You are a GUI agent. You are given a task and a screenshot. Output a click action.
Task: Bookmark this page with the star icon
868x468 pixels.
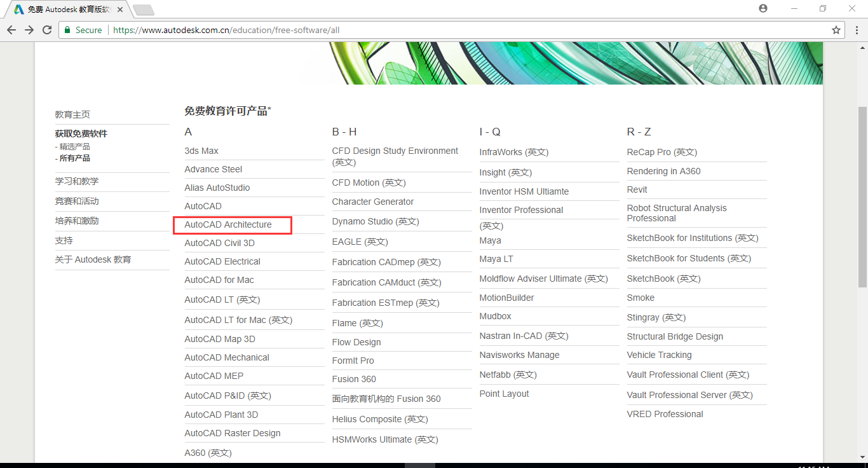(x=836, y=30)
